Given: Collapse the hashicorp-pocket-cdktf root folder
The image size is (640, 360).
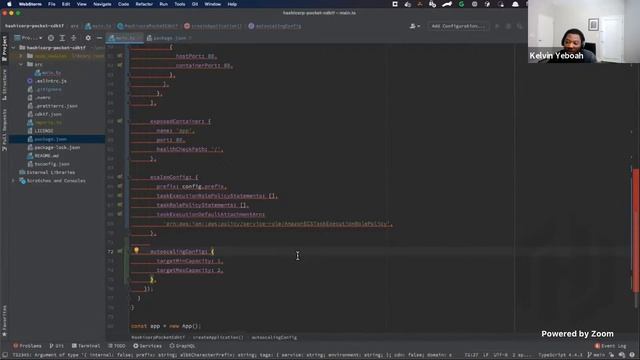Looking at the screenshot, I should pyautogui.click(x=13, y=48).
